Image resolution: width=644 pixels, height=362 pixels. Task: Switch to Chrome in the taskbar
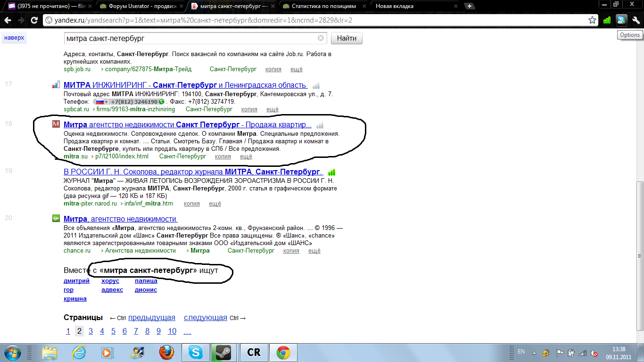[283, 352]
